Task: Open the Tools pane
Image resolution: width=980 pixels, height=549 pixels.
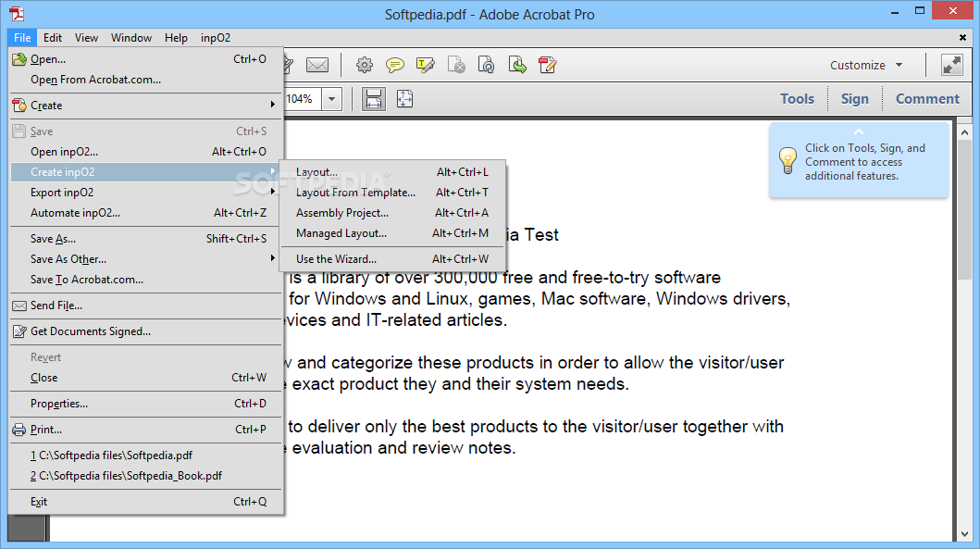Action: pos(797,99)
